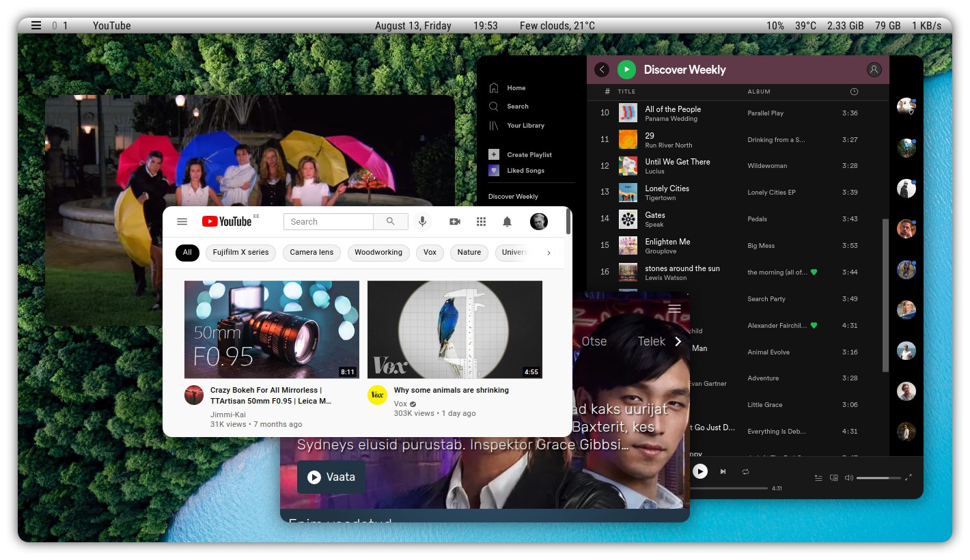Open the Jimmi-Kai channel name link
The height and width of the screenshot is (560, 970).
(x=228, y=415)
